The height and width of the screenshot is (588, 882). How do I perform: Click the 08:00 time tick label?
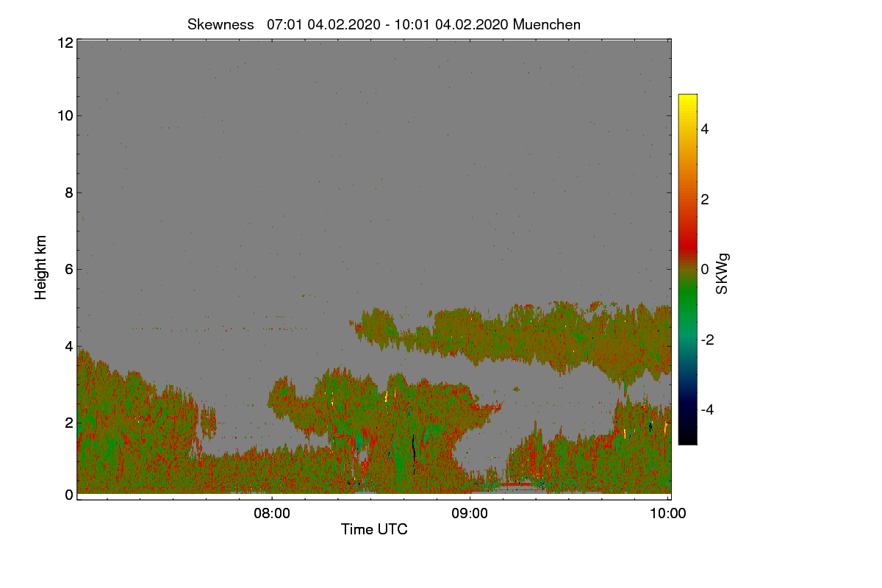pyautogui.click(x=271, y=514)
